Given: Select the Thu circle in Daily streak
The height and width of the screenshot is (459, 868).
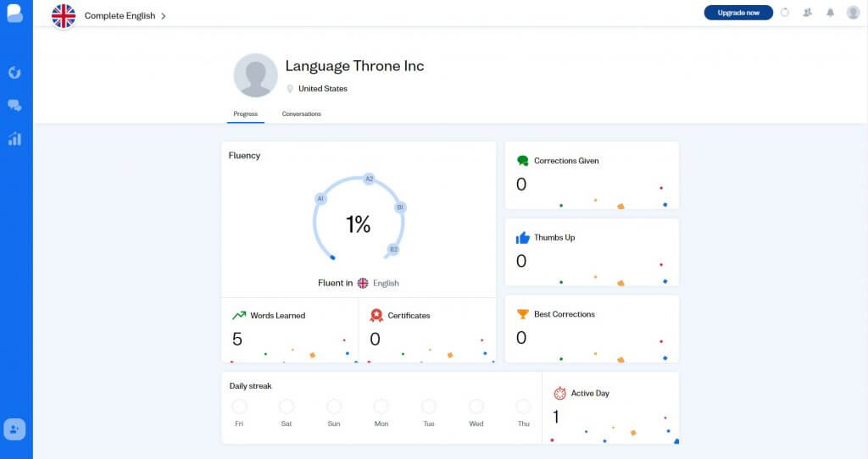Looking at the screenshot, I should 523,407.
